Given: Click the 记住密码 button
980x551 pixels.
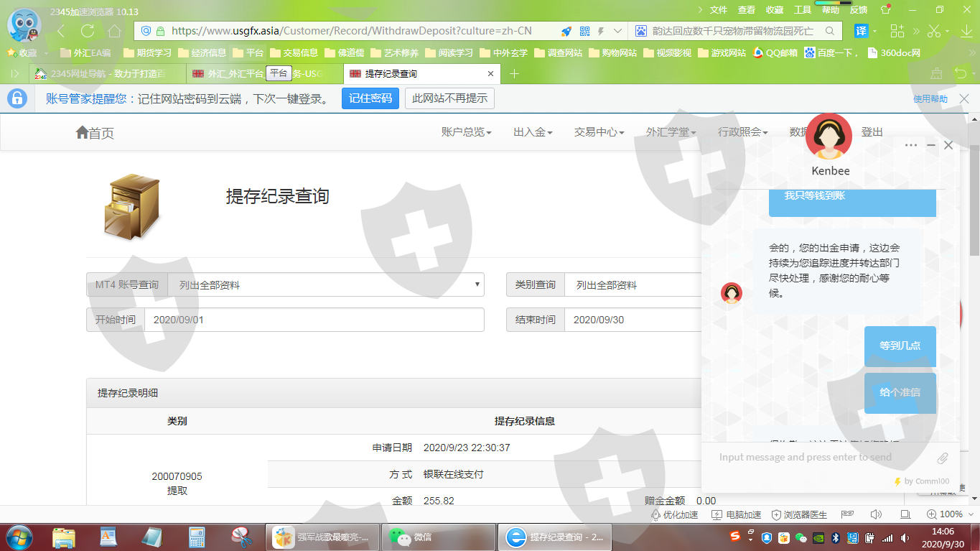Looking at the screenshot, I should (370, 98).
